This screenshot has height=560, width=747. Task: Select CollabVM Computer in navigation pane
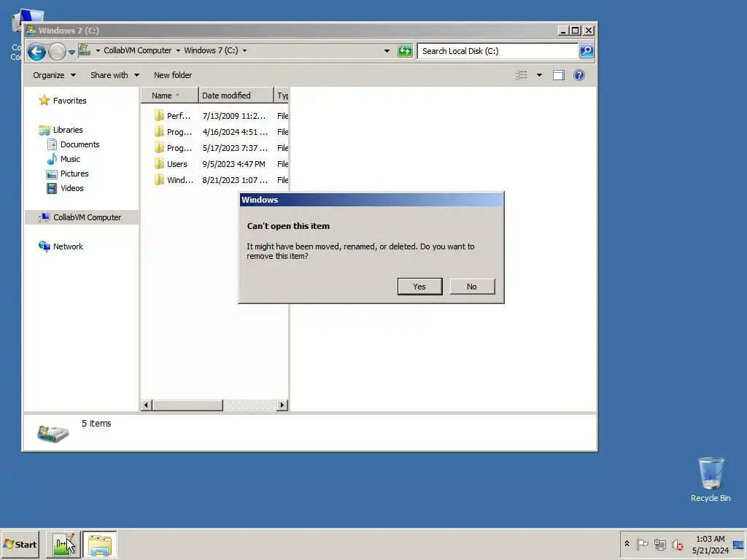pos(80,217)
